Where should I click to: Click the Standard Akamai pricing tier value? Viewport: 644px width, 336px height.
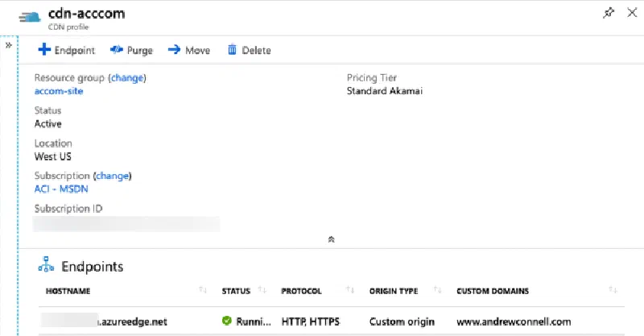(385, 91)
